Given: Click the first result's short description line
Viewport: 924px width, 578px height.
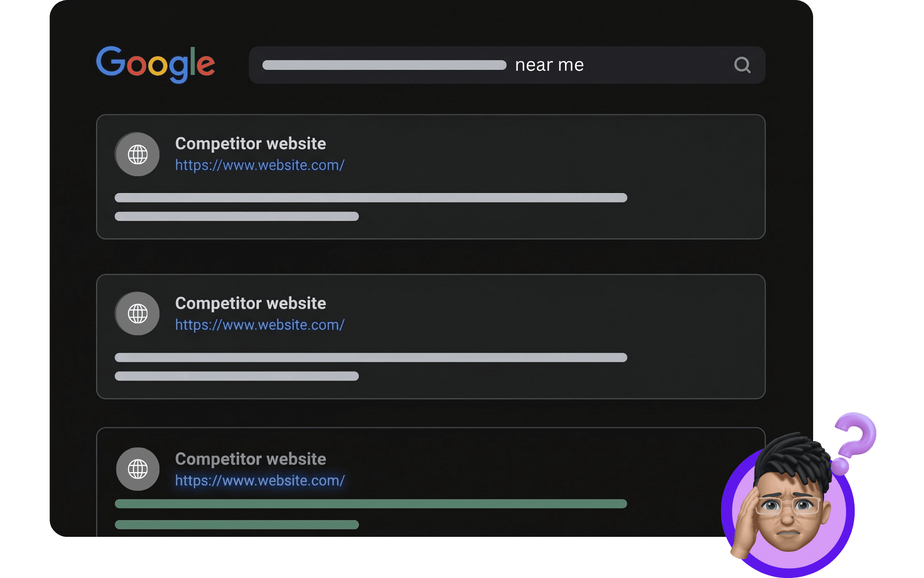Looking at the screenshot, I should (x=237, y=216).
